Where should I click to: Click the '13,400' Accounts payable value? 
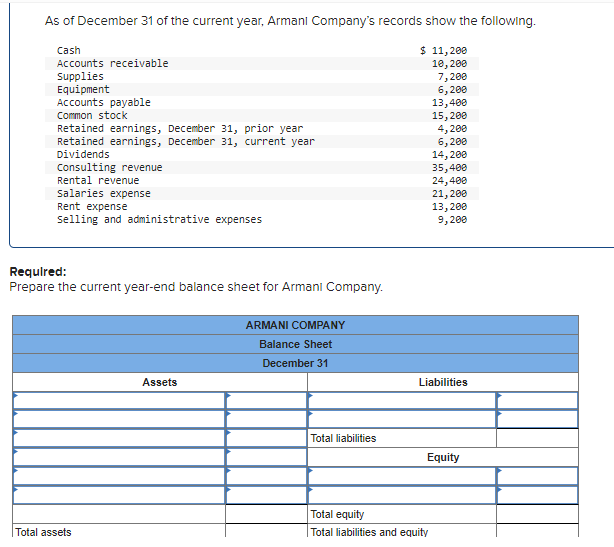[x=450, y=103]
